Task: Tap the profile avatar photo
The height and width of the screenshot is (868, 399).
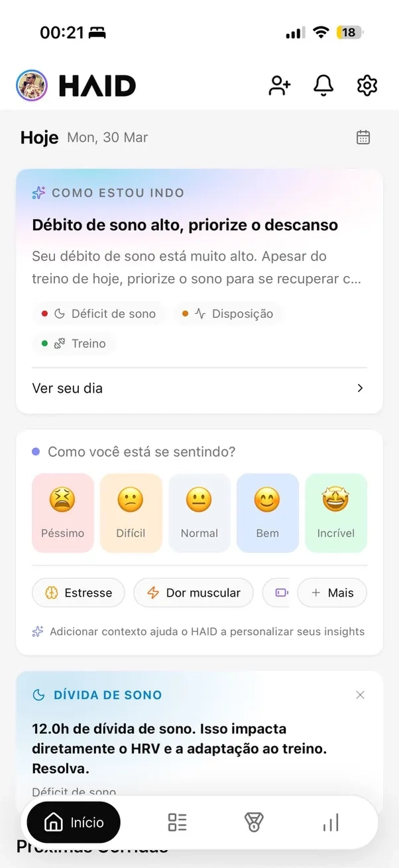Action: tap(32, 86)
